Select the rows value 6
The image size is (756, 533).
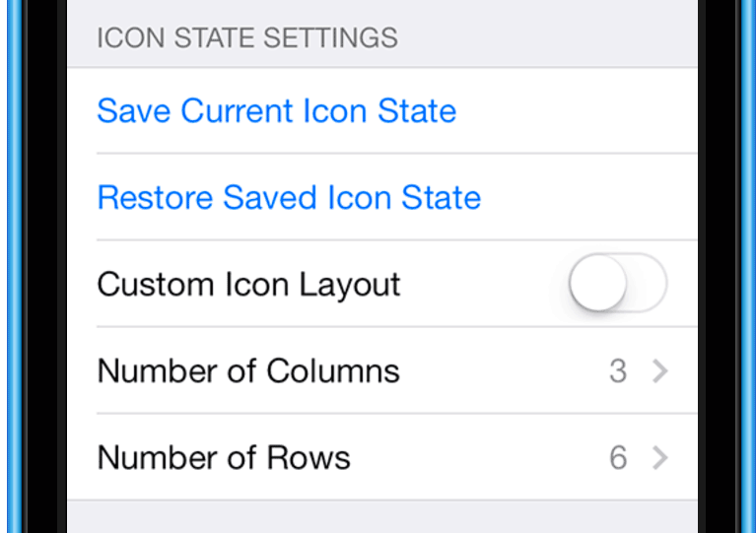click(x=618, y=457)
